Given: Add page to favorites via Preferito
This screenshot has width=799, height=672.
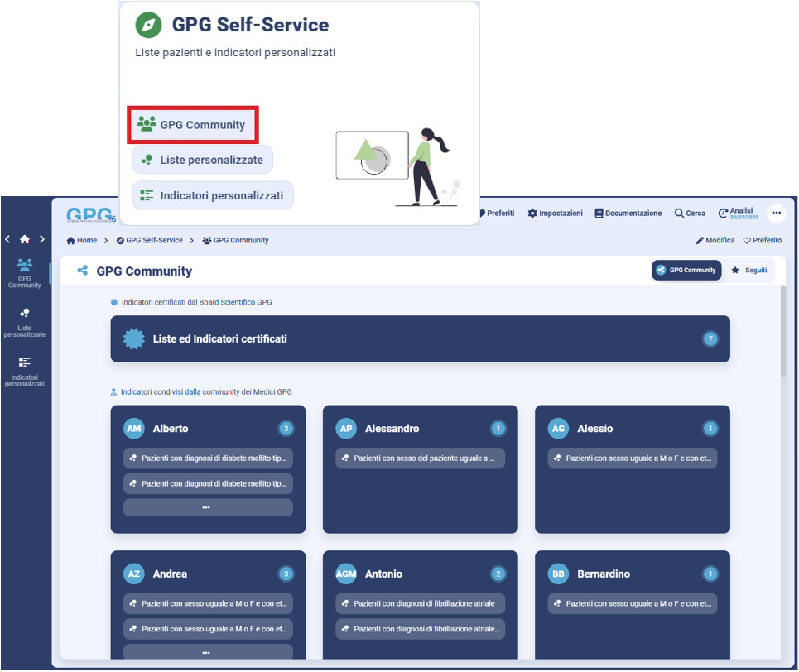Looking at the screenshot, I should (762, 241).
